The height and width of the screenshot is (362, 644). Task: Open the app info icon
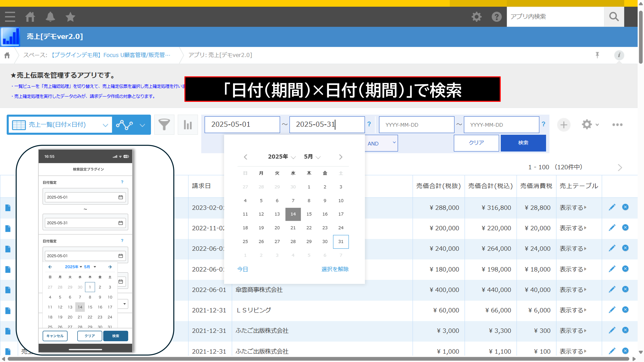619,55
